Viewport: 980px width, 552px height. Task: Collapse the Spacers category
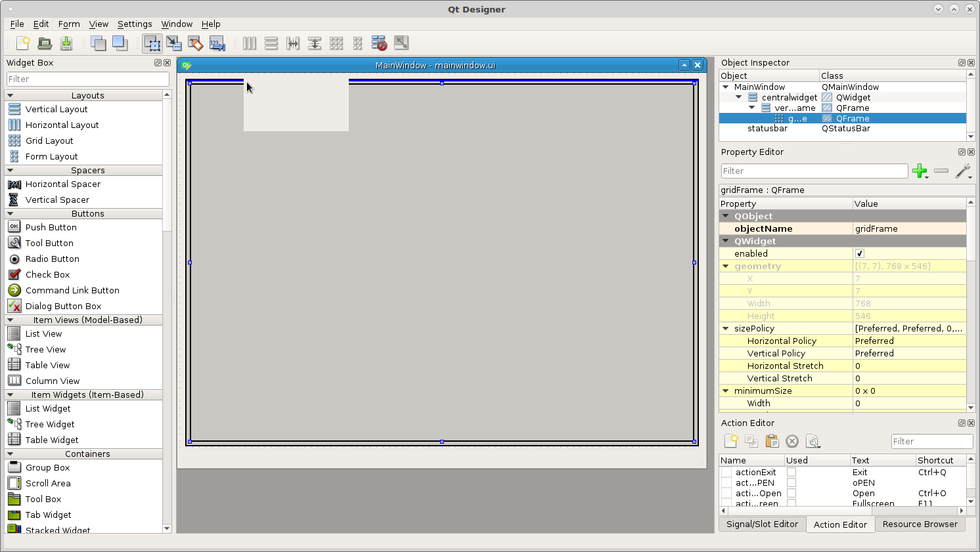10,170
